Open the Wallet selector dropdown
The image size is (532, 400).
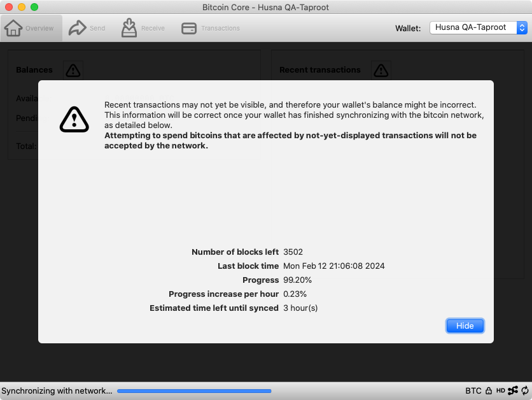click(479, 27)
